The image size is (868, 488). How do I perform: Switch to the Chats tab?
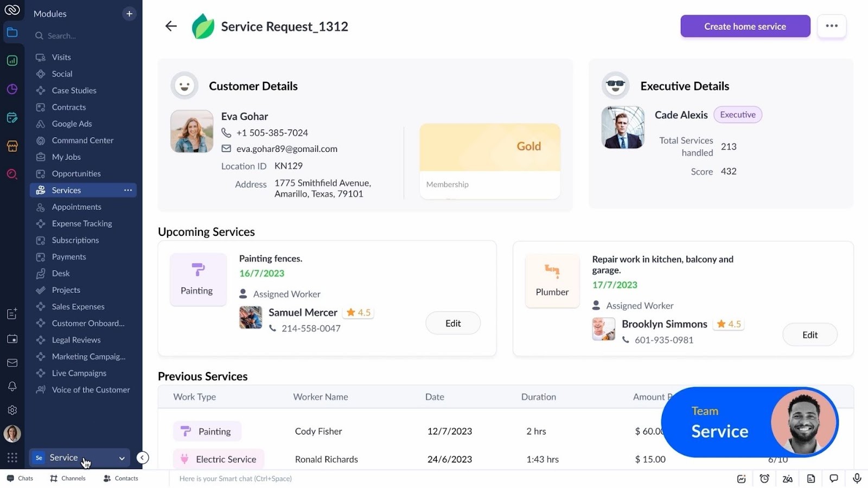click(20, 478)
